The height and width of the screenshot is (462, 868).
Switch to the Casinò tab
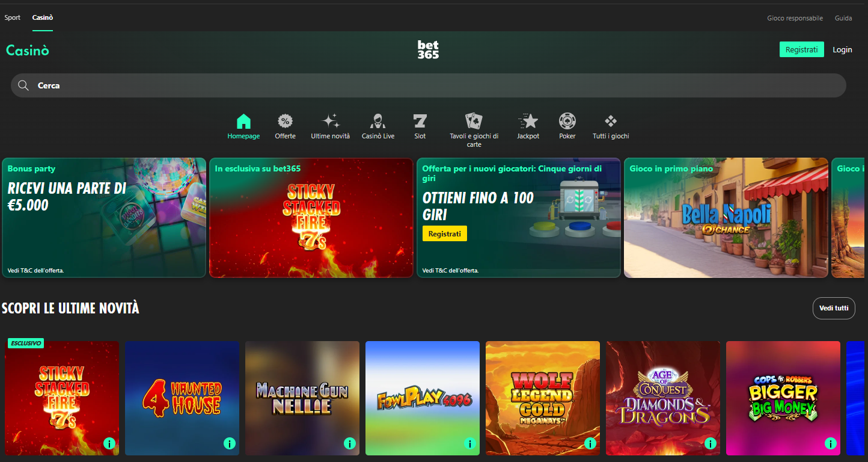click(x=42, y=17)
